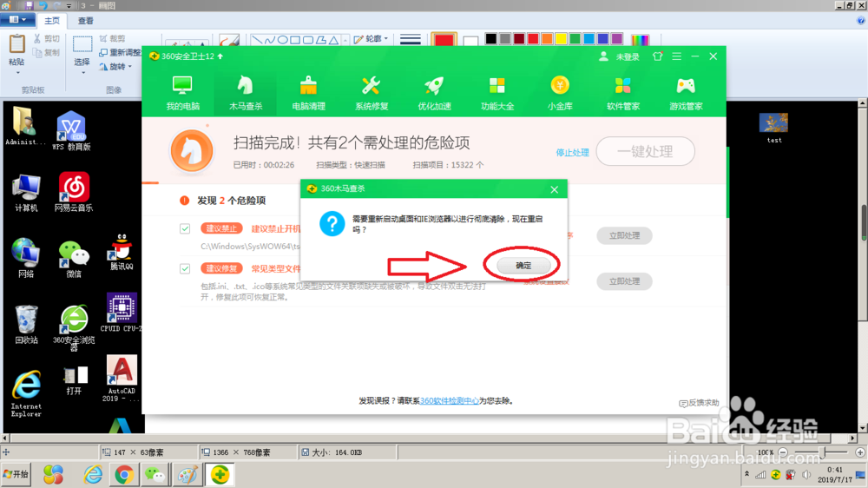Open Paint help question icon

(861, 21)
